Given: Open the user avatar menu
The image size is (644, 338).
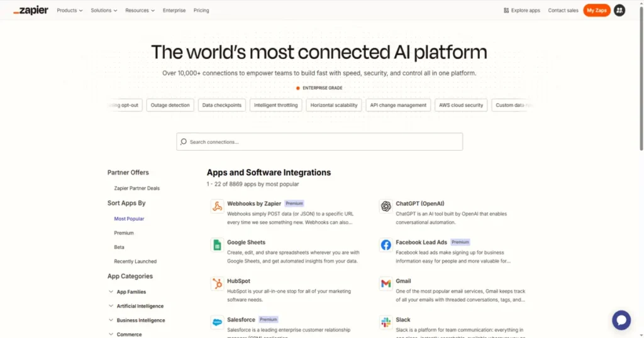Looking at the screenshot, I should [619, 10].
